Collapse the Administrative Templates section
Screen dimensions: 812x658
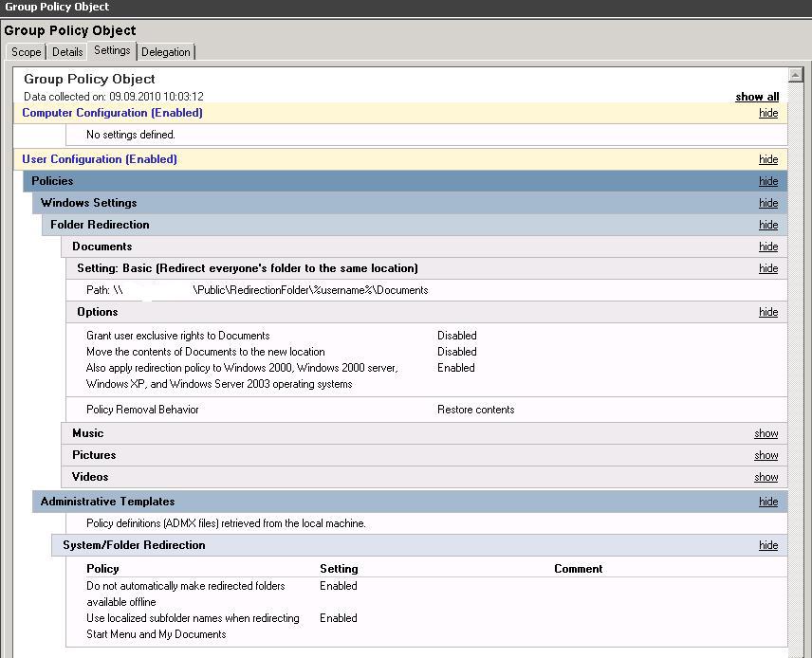pos(768,502)
